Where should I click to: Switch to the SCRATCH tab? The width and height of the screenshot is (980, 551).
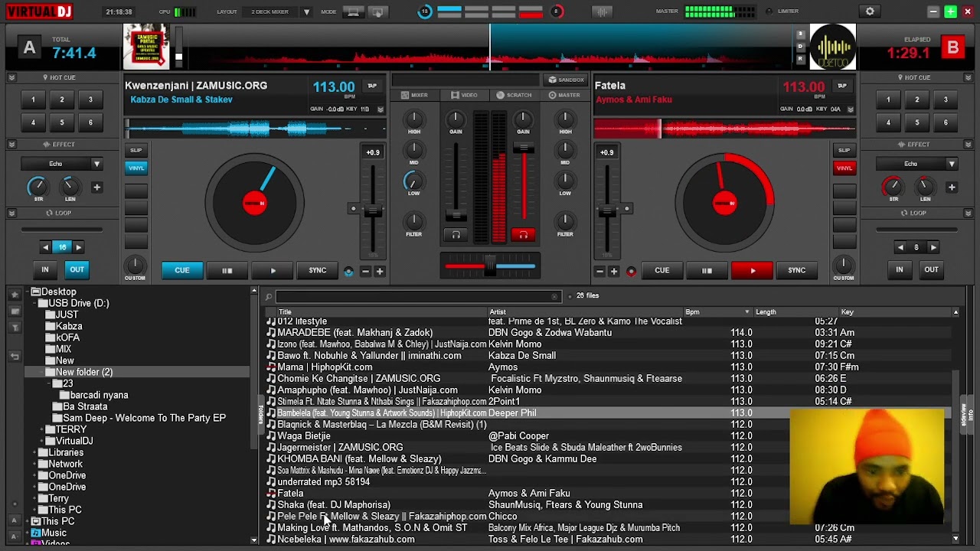coord(514,95)
